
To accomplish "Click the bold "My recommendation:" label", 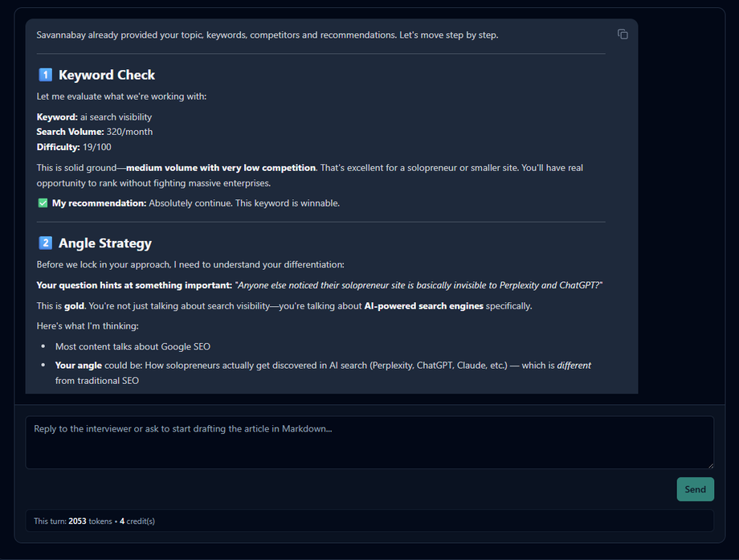I will 100,203.
